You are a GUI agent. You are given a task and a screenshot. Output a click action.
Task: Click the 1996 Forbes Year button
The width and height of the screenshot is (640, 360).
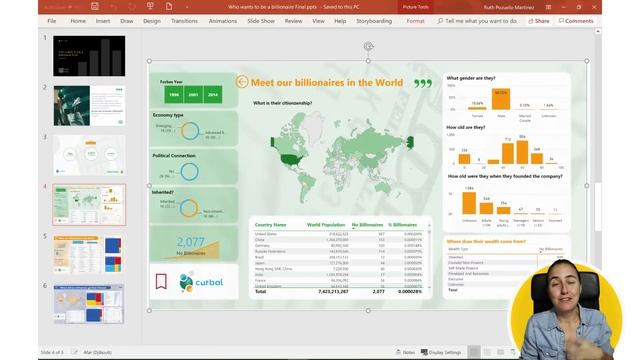pyautogui.click(x=174, y=95)
